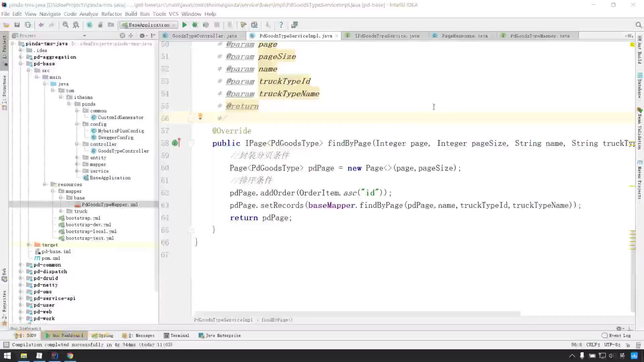Open the Help question mark icon
This screenshot has height=362, width=644.
(281, 25)
